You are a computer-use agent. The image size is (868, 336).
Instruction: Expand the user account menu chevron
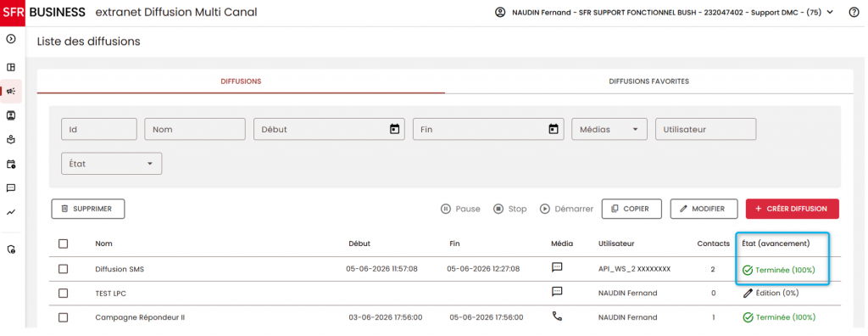tap(829, 12)
